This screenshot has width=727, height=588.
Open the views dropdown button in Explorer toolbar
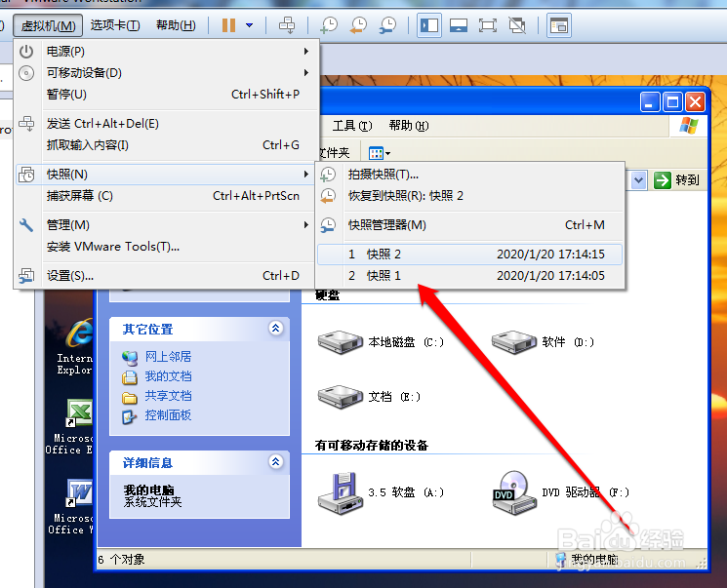pos(380,153)
